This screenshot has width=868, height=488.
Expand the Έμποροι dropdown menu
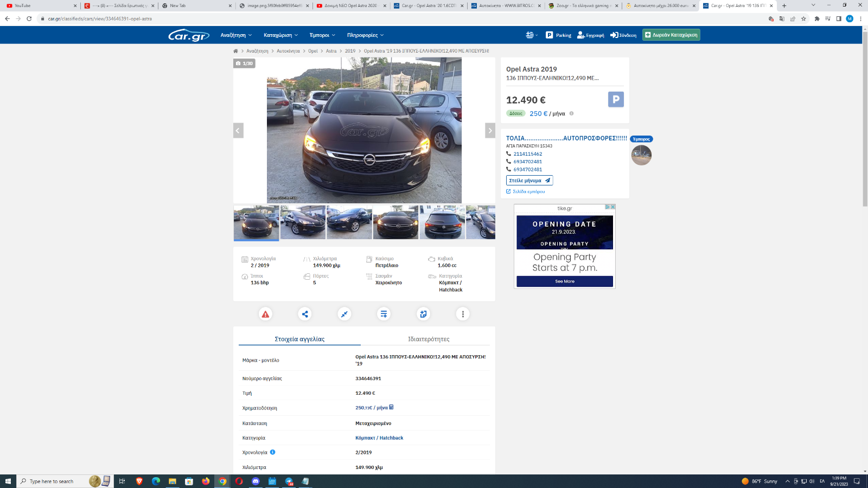(322, 35)
